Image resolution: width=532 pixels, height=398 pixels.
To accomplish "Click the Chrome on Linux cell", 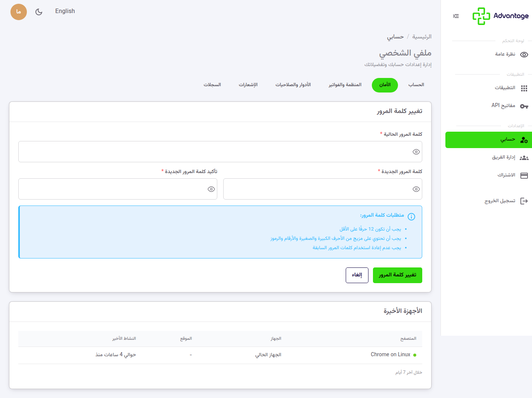I will tap(391, 355).
